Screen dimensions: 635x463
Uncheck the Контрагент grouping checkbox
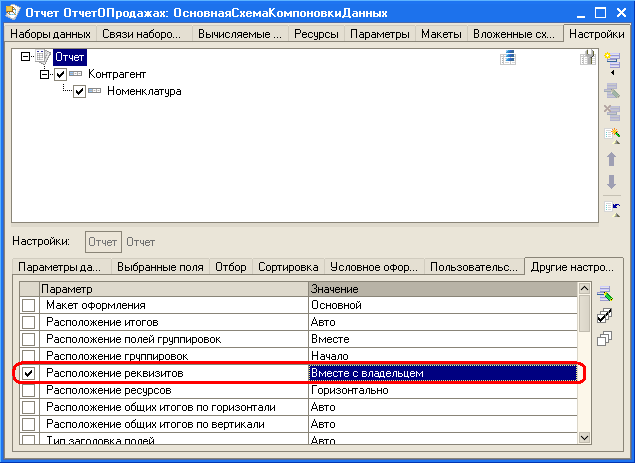click(61, 75)
